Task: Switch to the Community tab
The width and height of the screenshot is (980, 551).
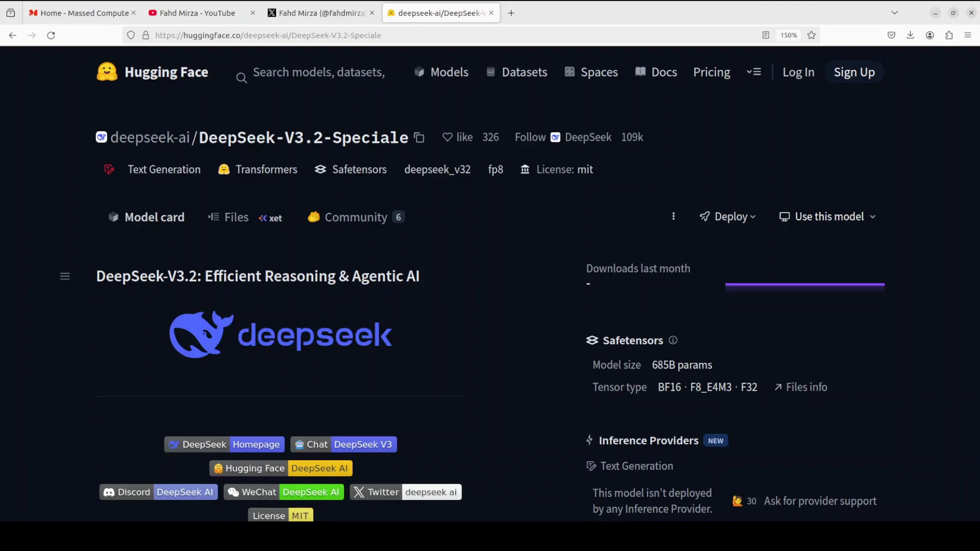Action: pyautogui.click(x=356, y=217)
